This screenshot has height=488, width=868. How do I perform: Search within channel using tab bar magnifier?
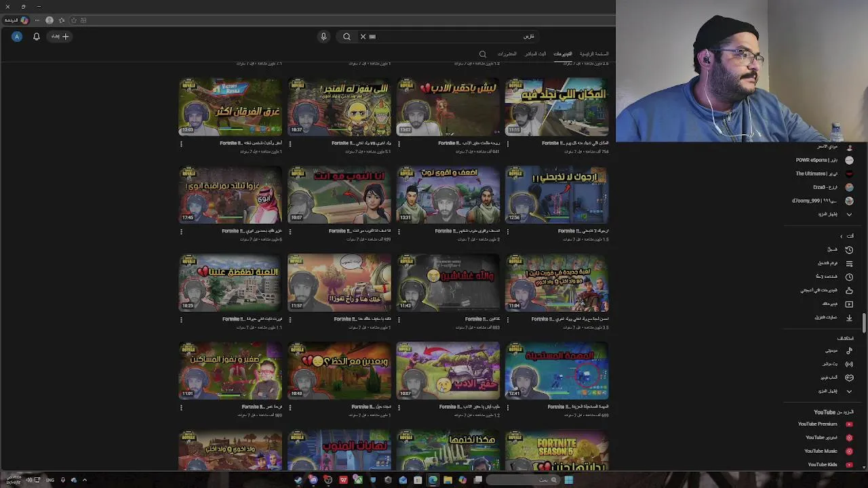(483, 54)
